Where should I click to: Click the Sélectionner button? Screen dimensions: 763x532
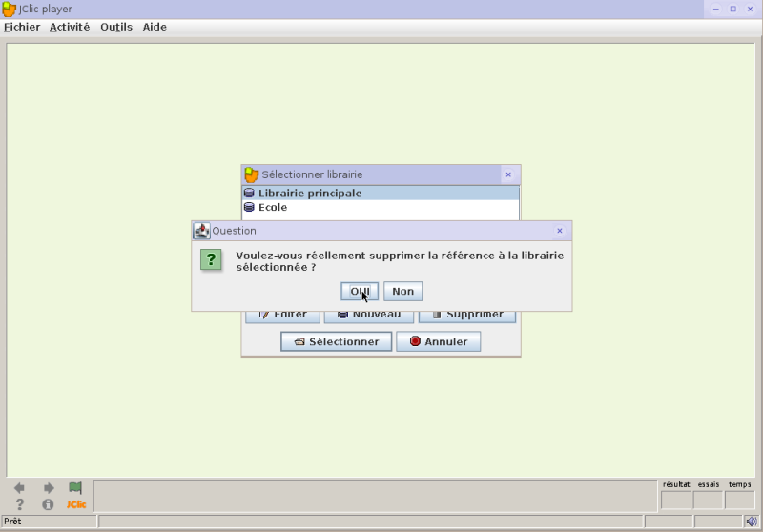tap(337, 341)
